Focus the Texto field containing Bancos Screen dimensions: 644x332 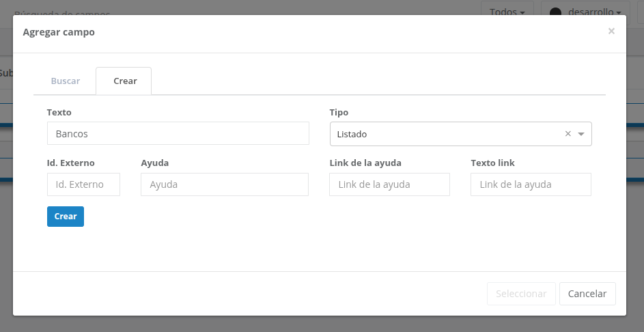(x=178, y=134)
